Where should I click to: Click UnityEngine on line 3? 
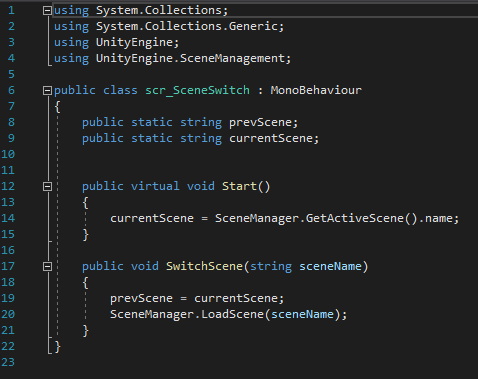[x=134, y=42]
